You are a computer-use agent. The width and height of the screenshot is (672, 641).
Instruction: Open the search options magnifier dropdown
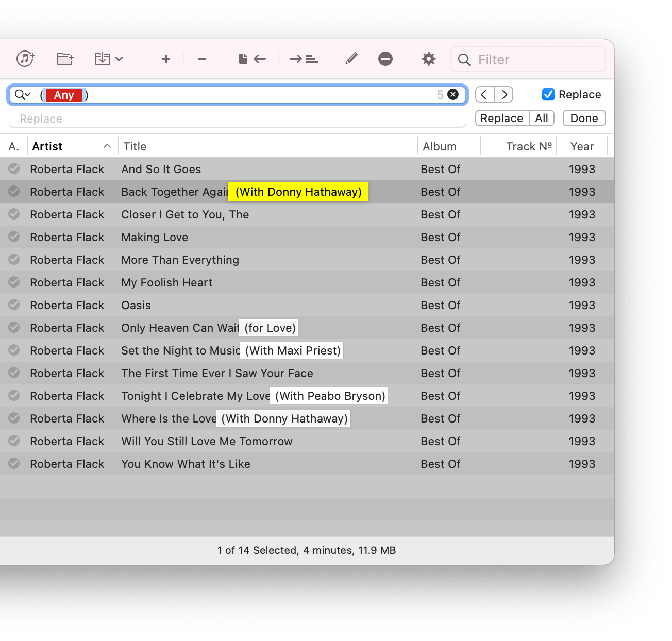[x=22, y=95]
